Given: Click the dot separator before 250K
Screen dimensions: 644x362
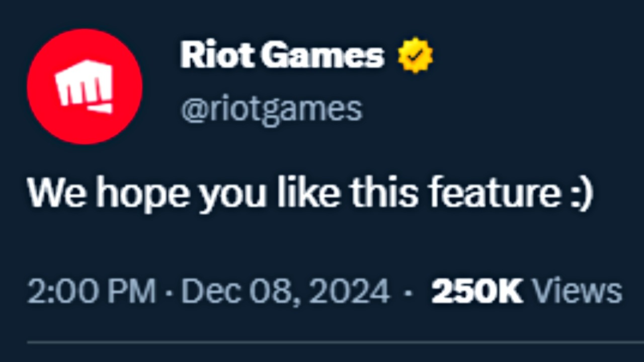Looking at the screenshot, I should click(409, 292).
